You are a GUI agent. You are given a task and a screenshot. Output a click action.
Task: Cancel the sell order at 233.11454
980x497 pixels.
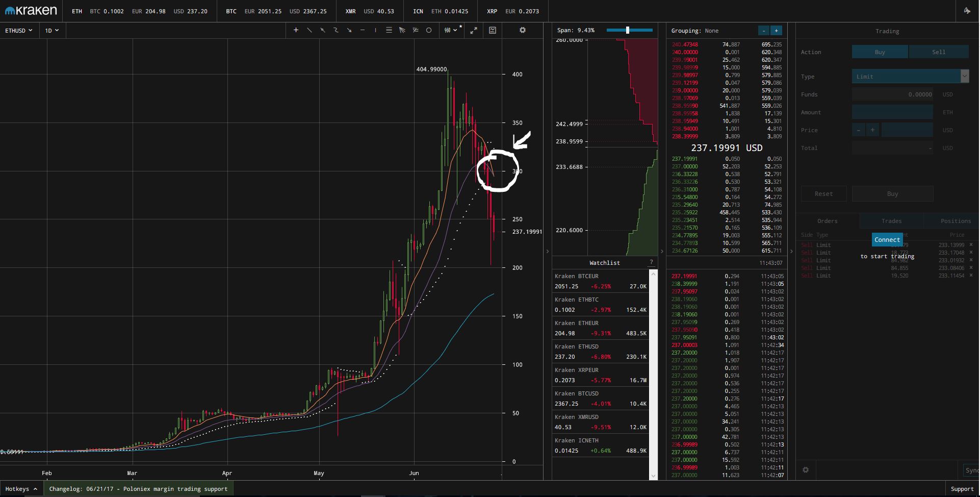click(x=971, y=276)
